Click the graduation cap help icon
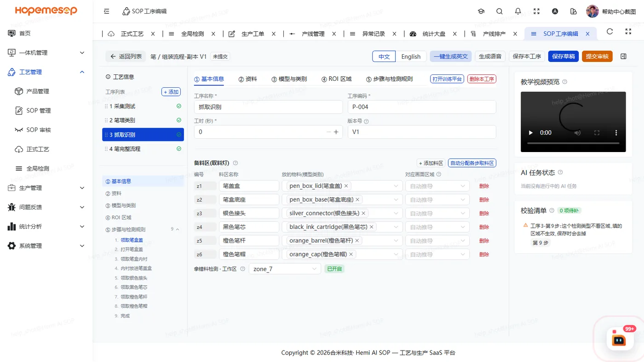Viewport: 644px width, 362px height. (x=481, y=11)
